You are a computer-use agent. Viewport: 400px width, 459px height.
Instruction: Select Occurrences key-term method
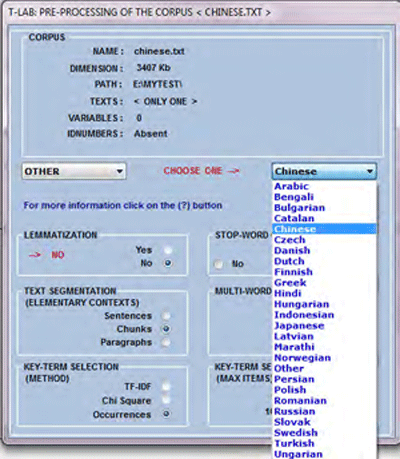pos(166,414)
